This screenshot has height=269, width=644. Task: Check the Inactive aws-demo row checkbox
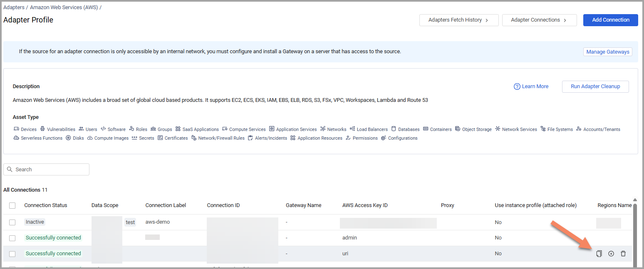click(x=12, y=222)
